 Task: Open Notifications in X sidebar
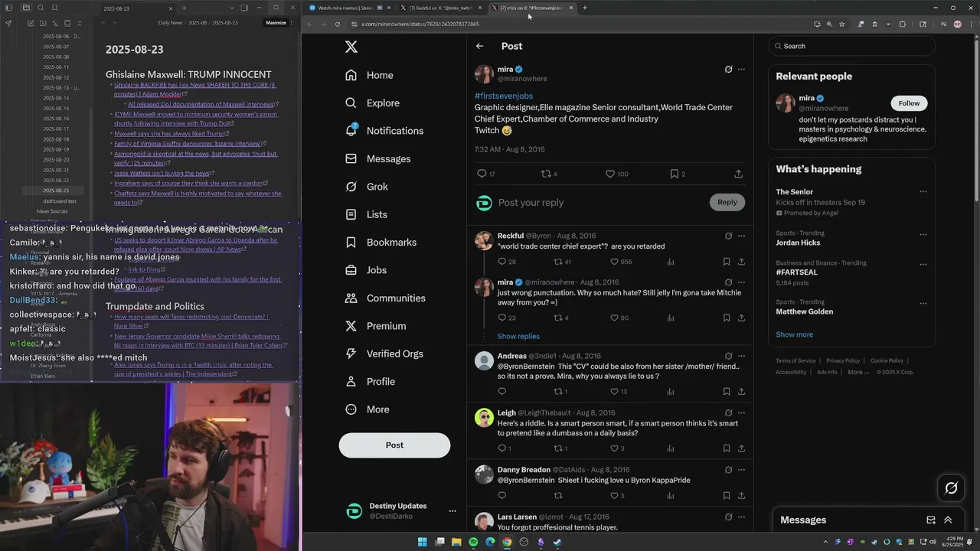(x=384, y=131)
